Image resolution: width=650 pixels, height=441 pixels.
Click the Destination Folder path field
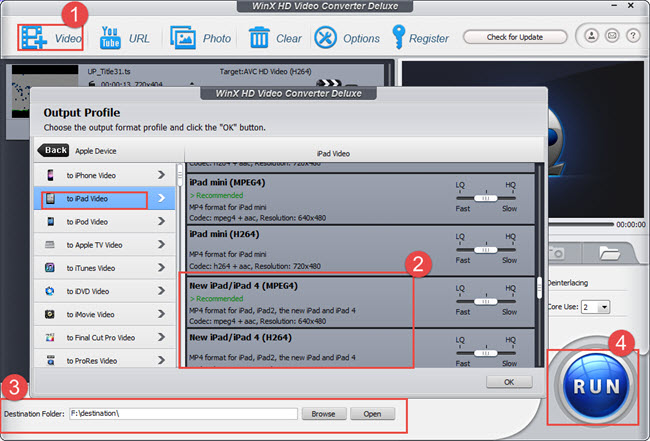click(183, 414)
